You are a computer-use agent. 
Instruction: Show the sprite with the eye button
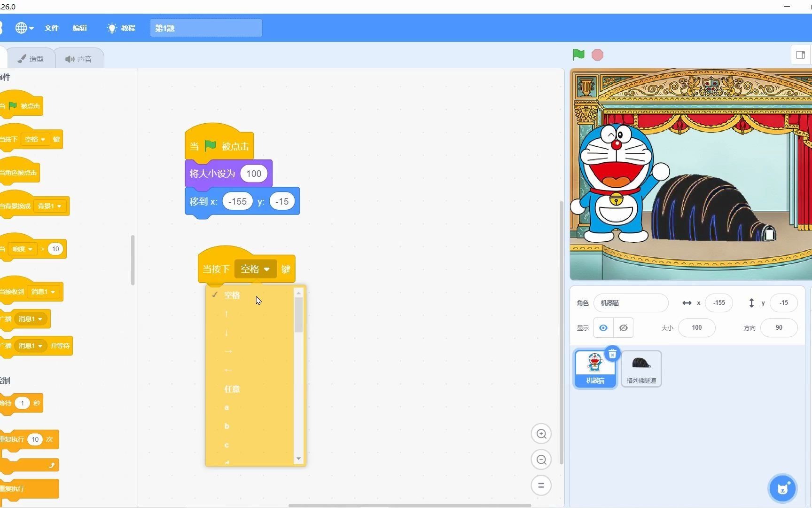click(603, 327)
